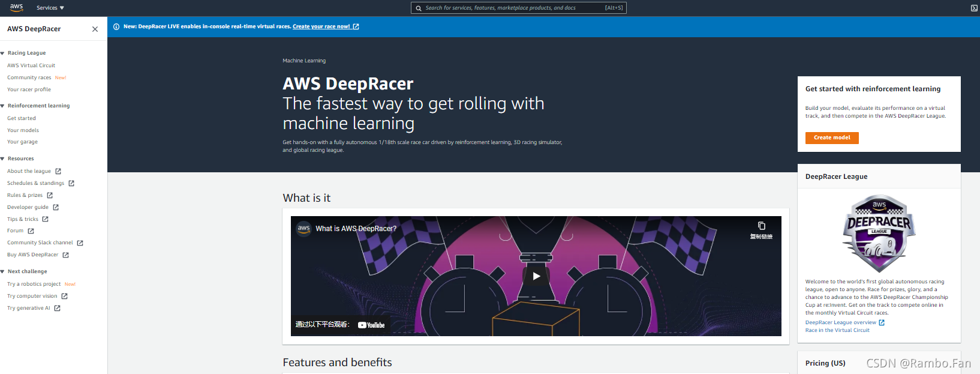This screenshot has width=980, height=374.
Task: Click the info icon in blue banner
Action: pyautogui.click(x=116, y=26)
